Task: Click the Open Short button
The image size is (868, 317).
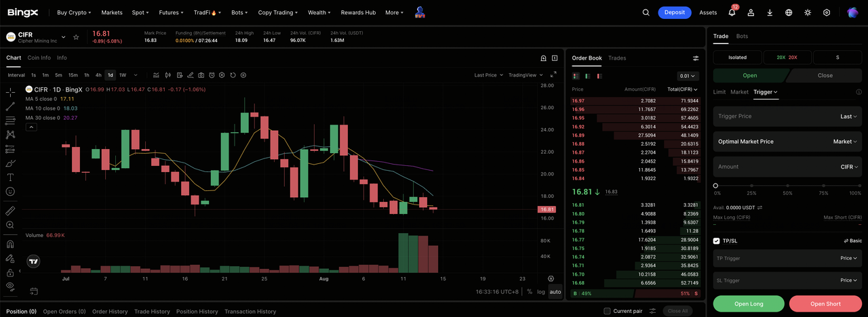Action: pyautogui.click(x=825, y=303)
